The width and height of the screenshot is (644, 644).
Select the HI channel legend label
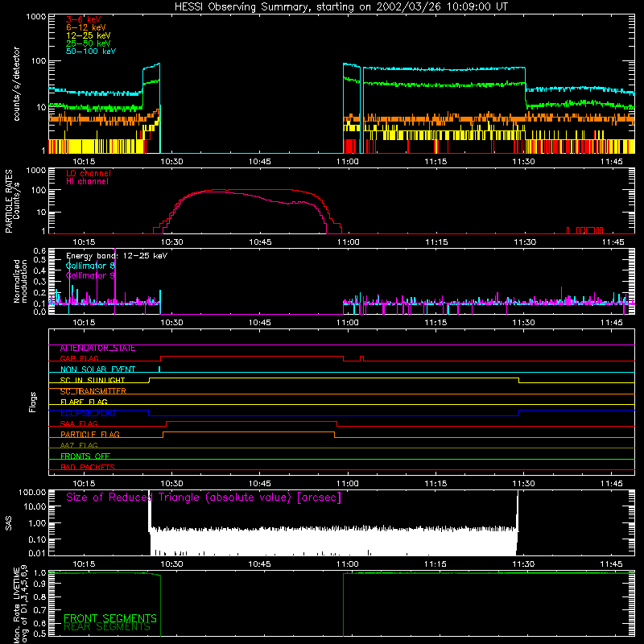[x=88, y=182]
